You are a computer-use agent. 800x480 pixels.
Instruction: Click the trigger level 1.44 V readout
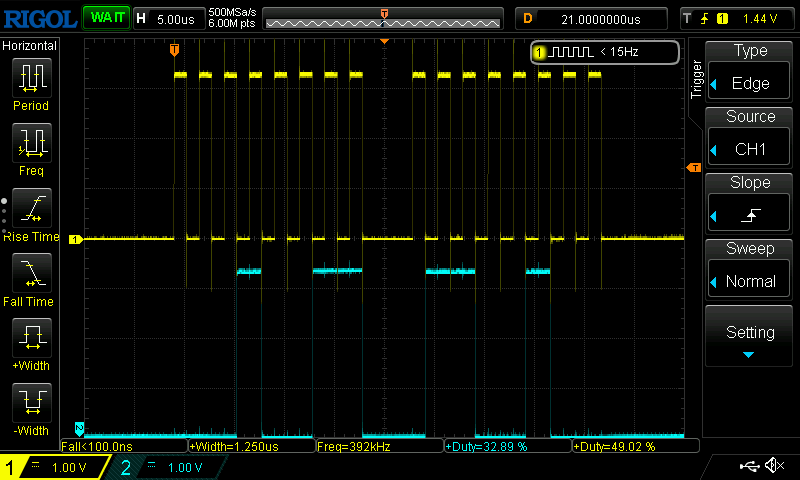click(x=760, y=19)
